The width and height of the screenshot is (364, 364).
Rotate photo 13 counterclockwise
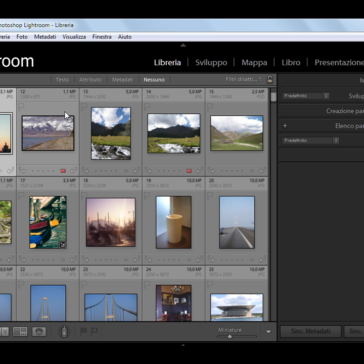(86, 171)
